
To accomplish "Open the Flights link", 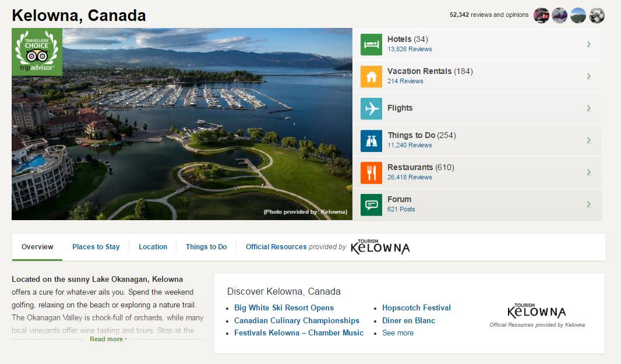I will point(400,108).
